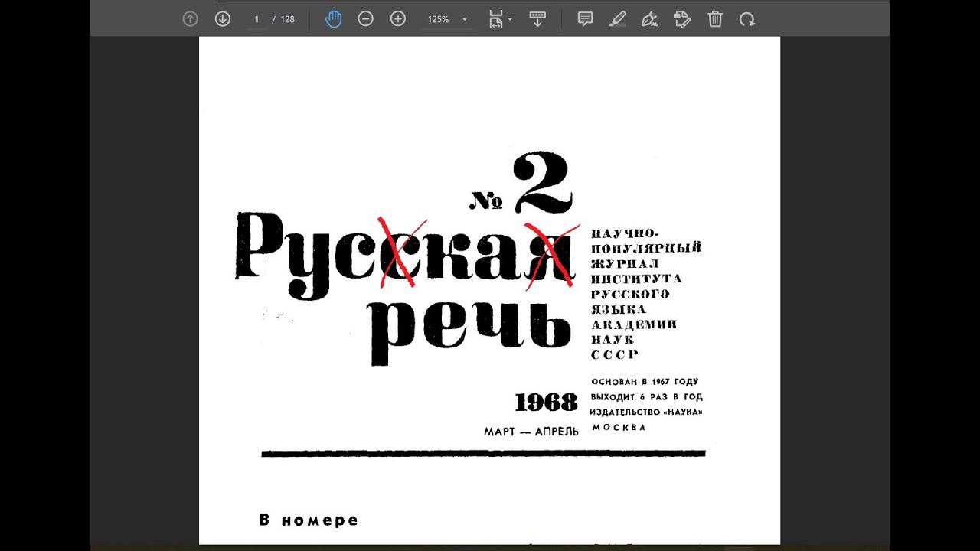Image resolution: width=980 pixels, height=551 pixels.
Task: Click the 'МАРТ — АПРЕЛЬ' text
Action: [x=531, y=432]
